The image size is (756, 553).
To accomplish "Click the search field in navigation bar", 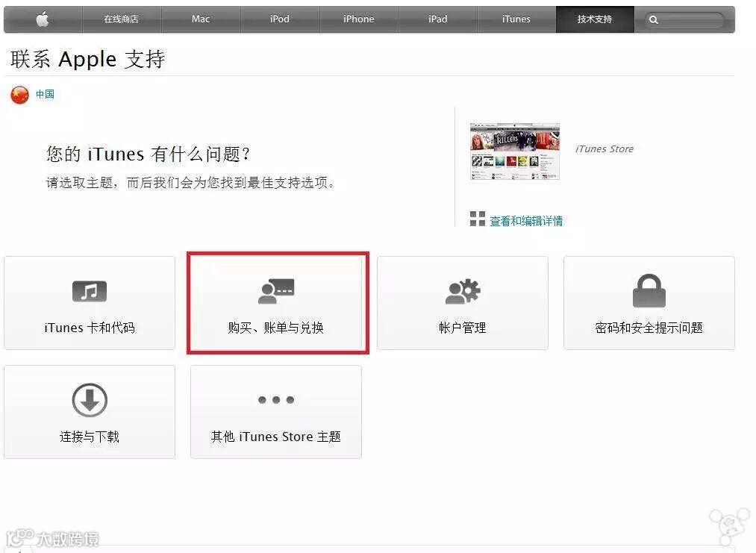I will (684, 19).
